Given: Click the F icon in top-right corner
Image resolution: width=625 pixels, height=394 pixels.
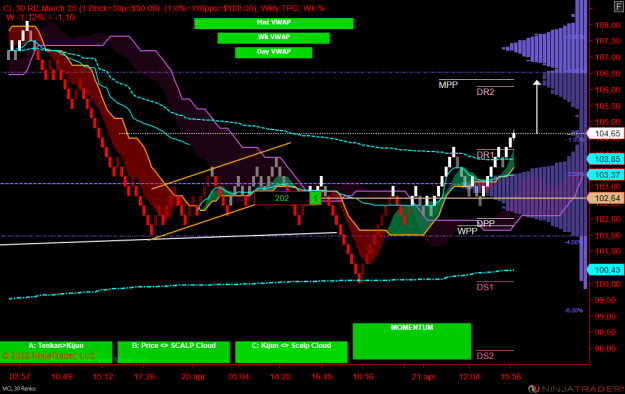Looking at the screenshot, I should (619, 7).
